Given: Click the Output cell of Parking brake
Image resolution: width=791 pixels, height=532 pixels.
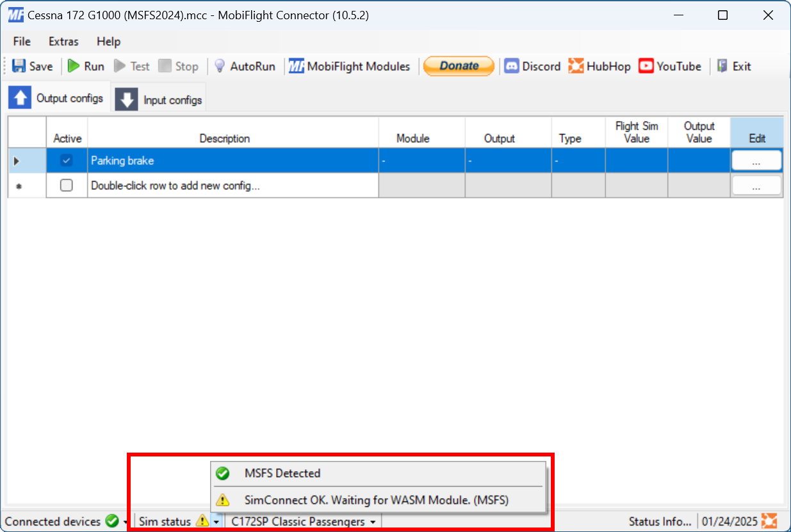Looking at the screenshot, I should click(x=509, y=161).
